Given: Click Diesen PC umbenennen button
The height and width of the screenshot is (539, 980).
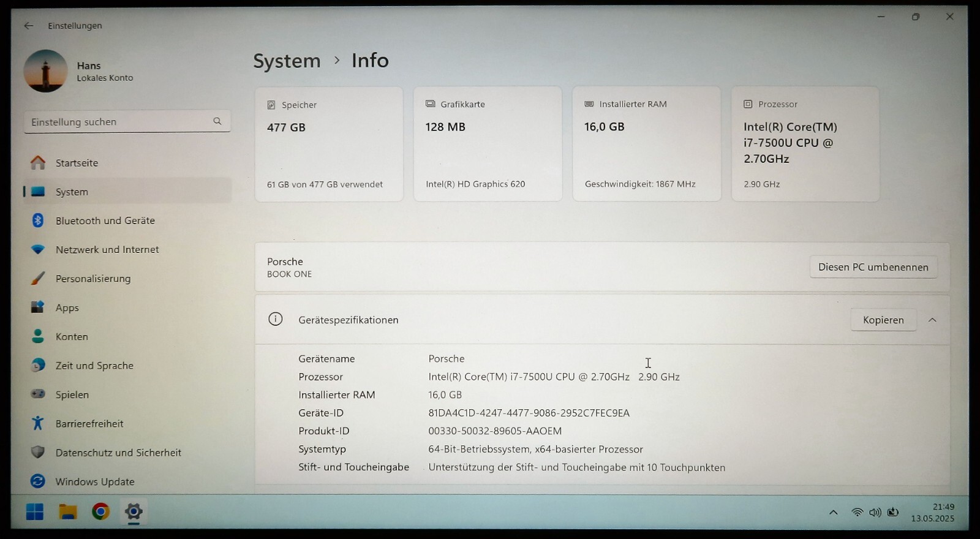Looking at the screenshot, I should (x=873, y=267).
